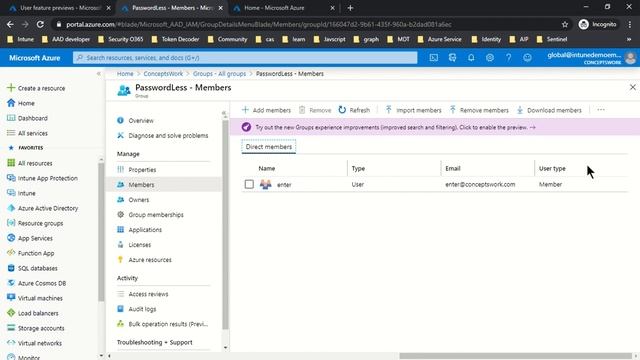The height and width of the screenshot is (360, 640).
Task: Go back with the browser back arrow
Action: (x=10, y=24)
